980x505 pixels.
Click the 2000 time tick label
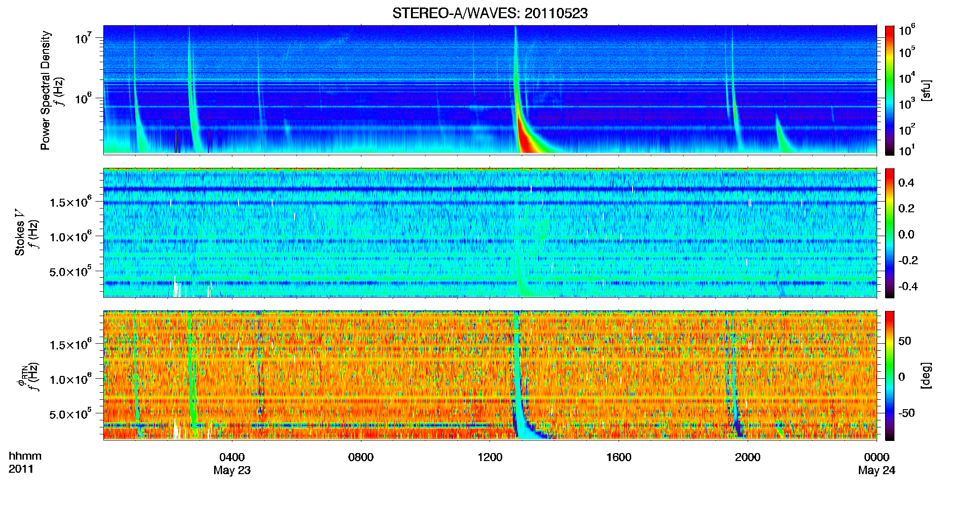(x=748, y=457)
